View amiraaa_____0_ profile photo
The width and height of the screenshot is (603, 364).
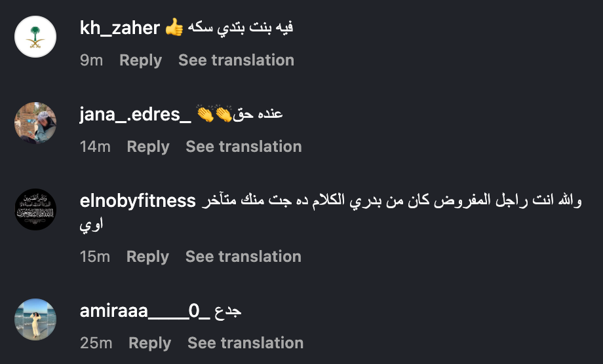point(35,319)
